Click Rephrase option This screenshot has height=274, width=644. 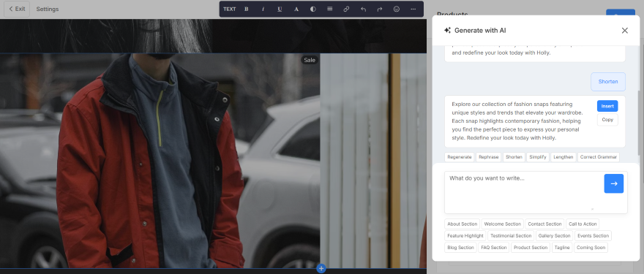(489, 157)
